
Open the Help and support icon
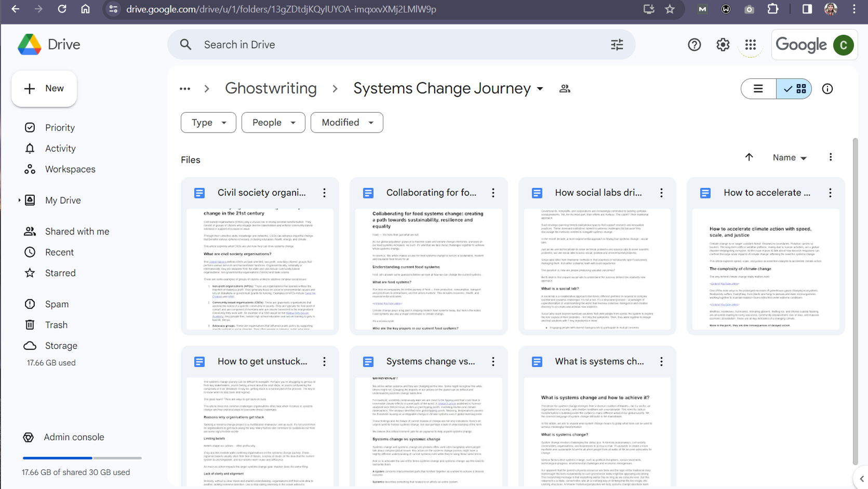click(x=694, y=45)
